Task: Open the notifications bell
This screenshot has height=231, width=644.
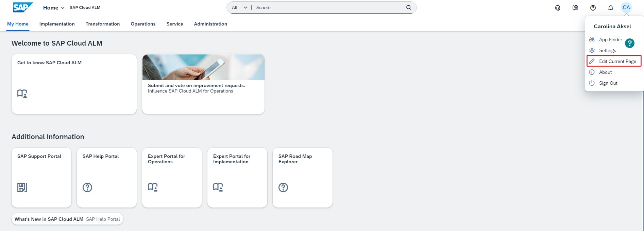Action: coord(611,7)
